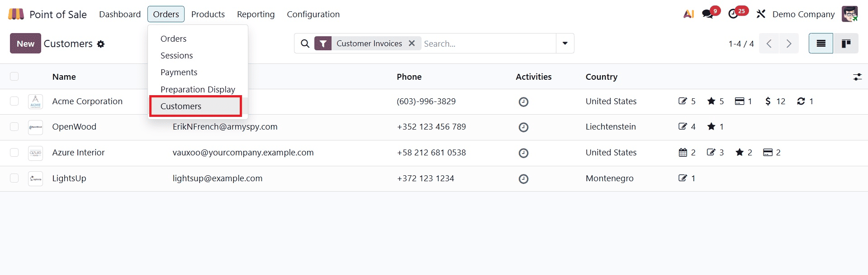This screenshot has height=275, width=868.
Task: Click OpenWood activity clock
Action: [523, 127]
